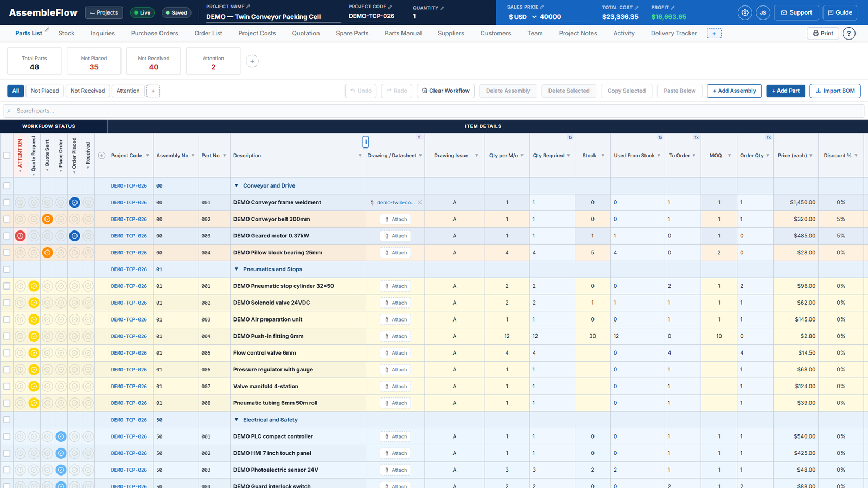
Task: Go back to Projects
Action: 104,12
